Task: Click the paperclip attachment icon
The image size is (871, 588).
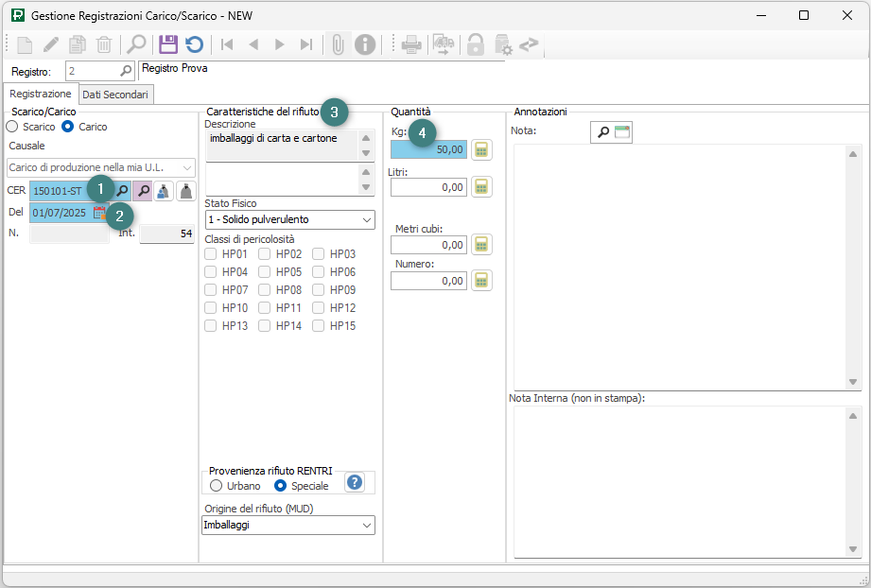Action: point(337,44)
